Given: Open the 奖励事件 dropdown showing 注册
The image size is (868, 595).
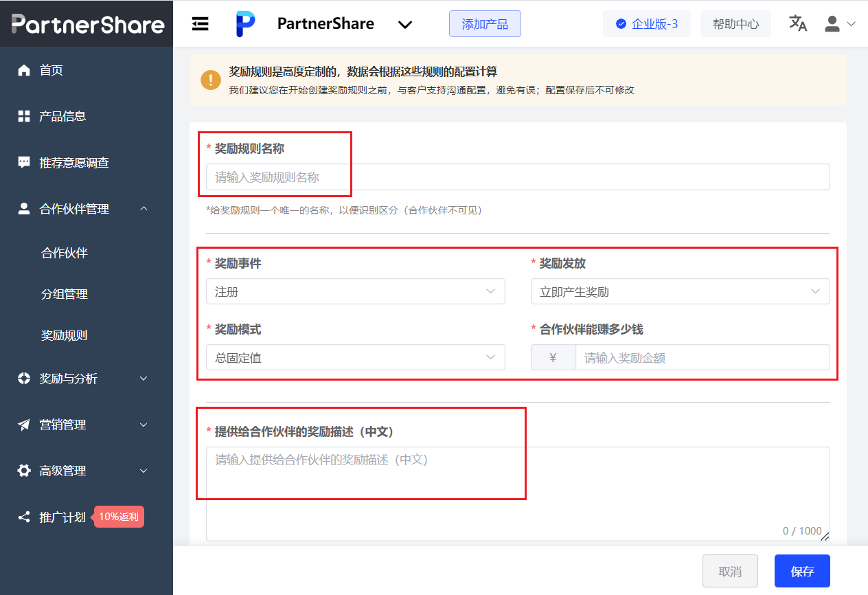Looking at the screenshot, I should click(x=355, y=291).
